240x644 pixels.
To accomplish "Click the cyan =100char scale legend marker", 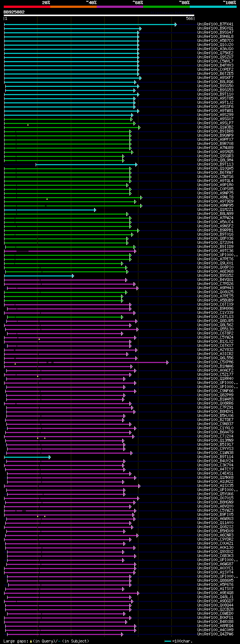I will click(168, 641).
